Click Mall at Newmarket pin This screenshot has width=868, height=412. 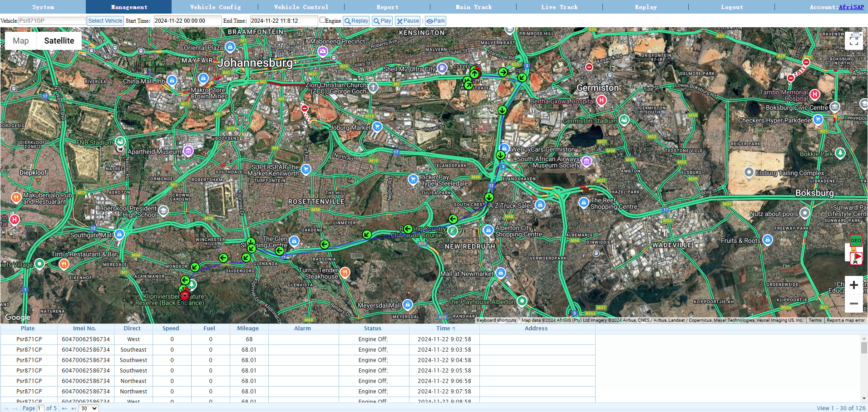click(501, 273)
